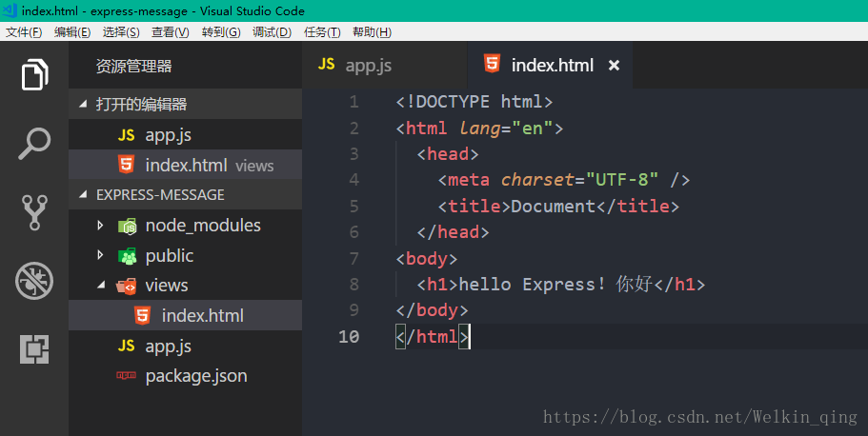Select the views folder
The image size is (868, 436).
click(x=186, y=285)
